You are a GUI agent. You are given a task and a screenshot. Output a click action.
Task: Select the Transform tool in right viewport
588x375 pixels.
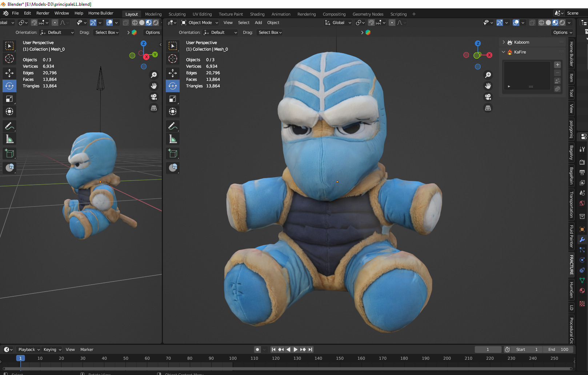[x=173, y=111]
